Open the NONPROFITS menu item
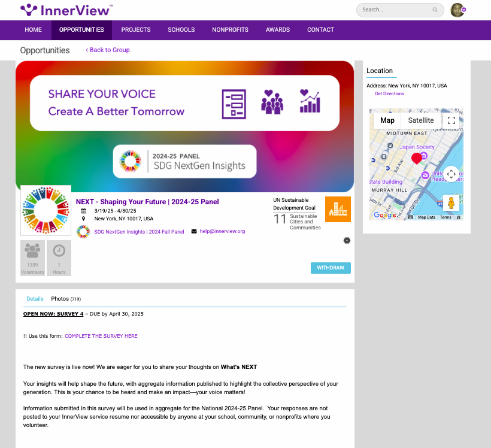Screen dimensions: 491x448 coord(230,30)
